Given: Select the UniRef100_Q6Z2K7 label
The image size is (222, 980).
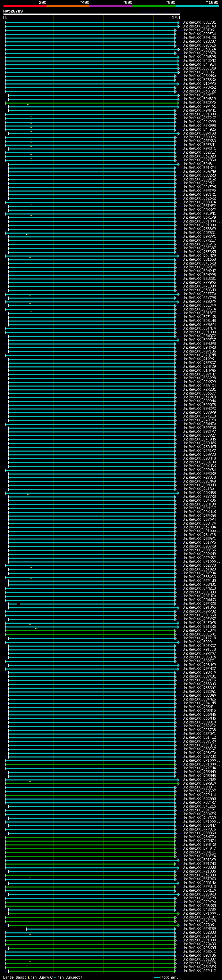Looking at the screenshot, I should pos(199,118).
